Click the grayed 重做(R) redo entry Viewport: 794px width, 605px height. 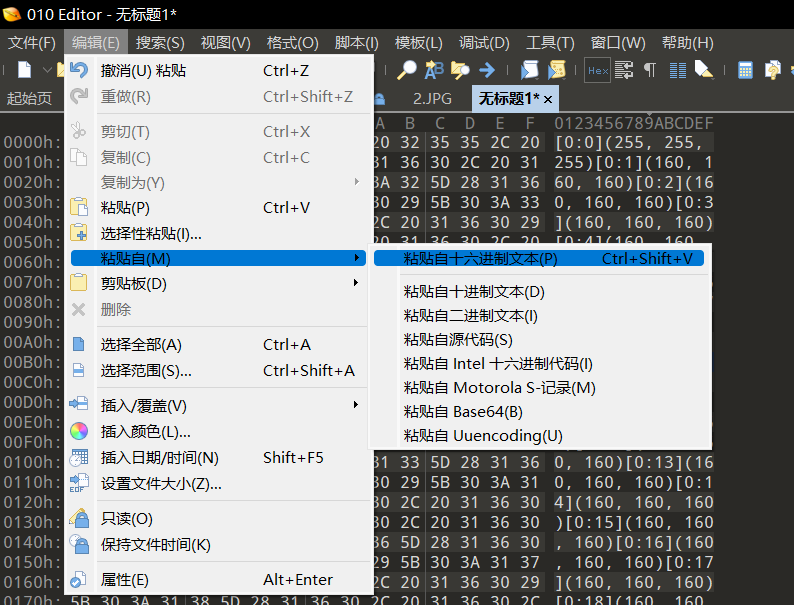218,96
